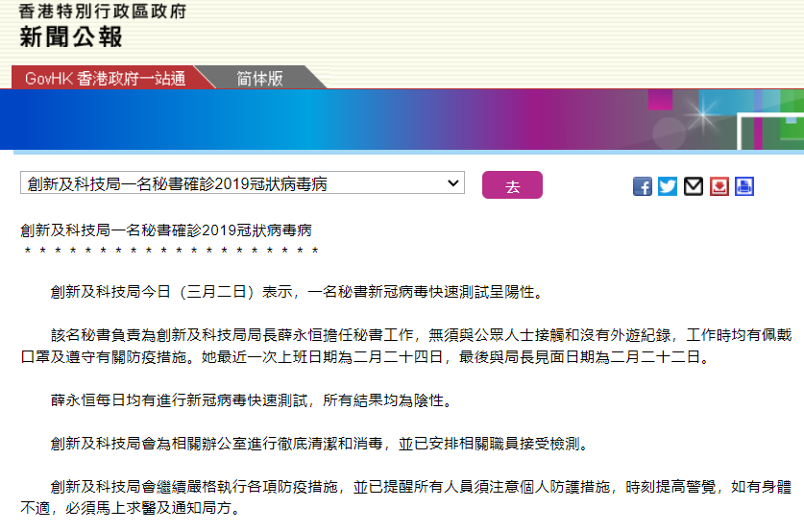This screenshot has width=804, height=532.
Task: Click the email envelope share icon
Action: pos(694,186)
